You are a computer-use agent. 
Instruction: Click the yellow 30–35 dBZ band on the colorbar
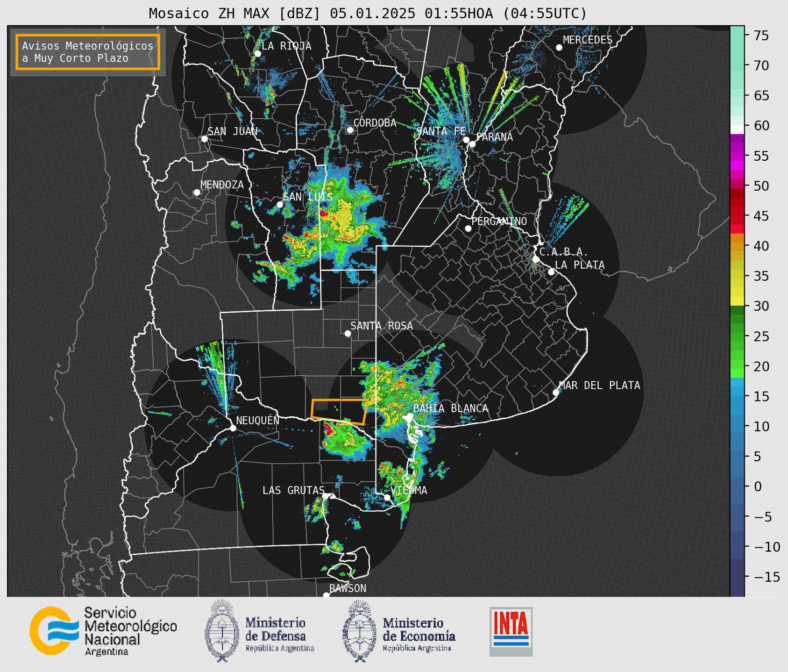(737, 291)
